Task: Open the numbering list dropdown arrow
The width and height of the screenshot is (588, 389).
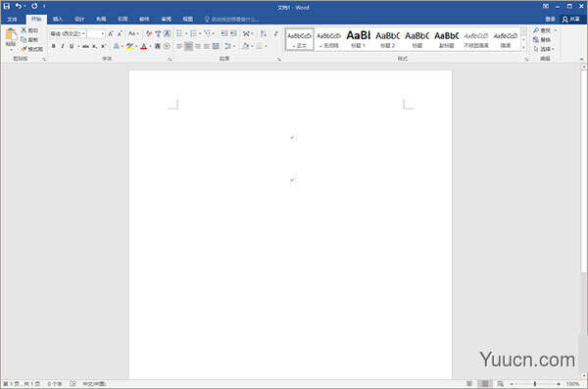Action: [x=200, y=33]
